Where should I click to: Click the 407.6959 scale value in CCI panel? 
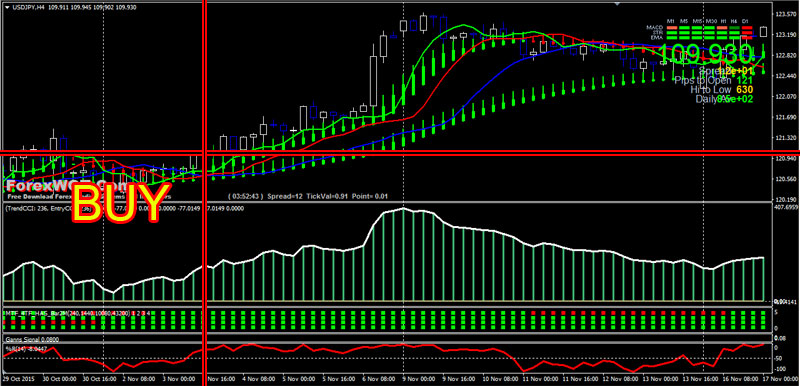pyautogui.click(x=785, y=208)
